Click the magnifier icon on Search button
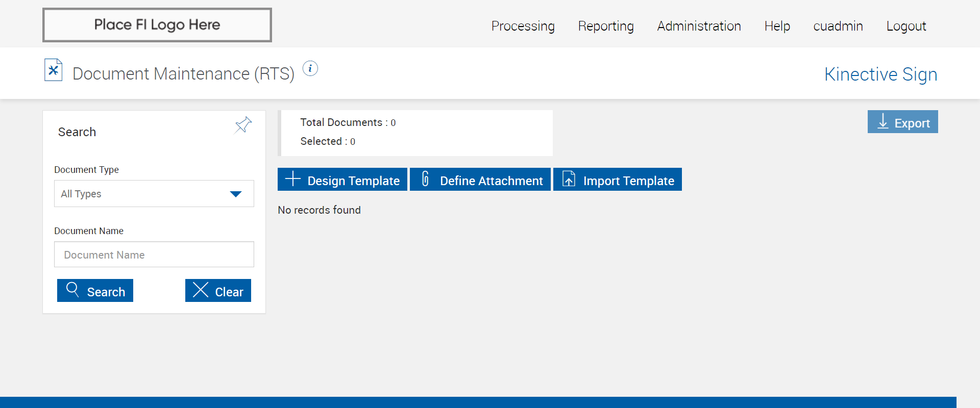Viewport: 980px width, 408px height. point(72,290)
